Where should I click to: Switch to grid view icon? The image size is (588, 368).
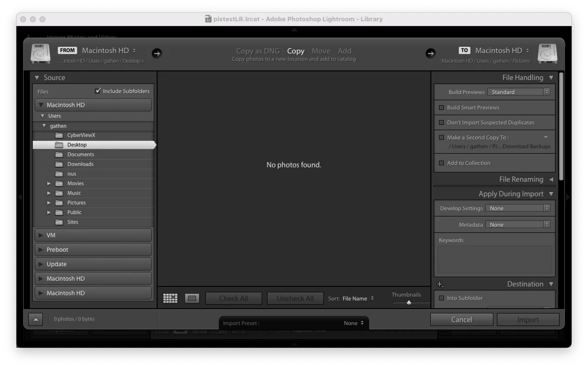coord(170,299)
